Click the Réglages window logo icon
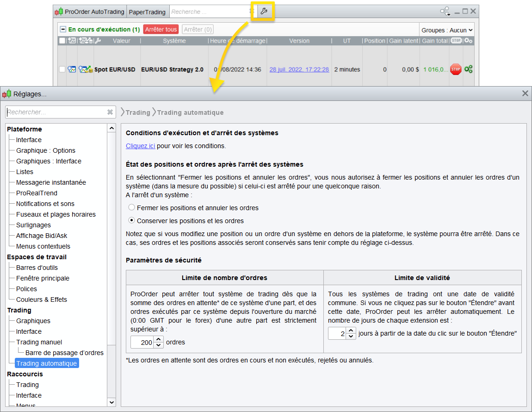The width and height of the screenshot is (532, 412). [6, 94]
